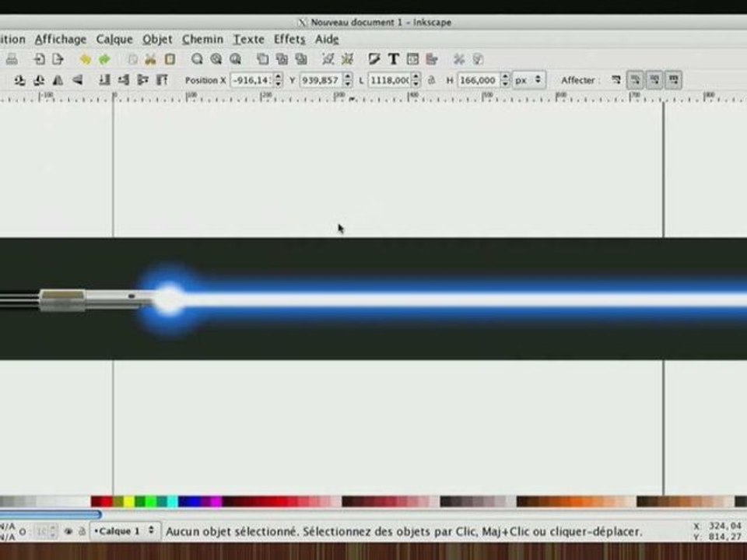Pick the yellow palette swatch
The width and height of the screenshot is (747, 560).
[129, 502]
